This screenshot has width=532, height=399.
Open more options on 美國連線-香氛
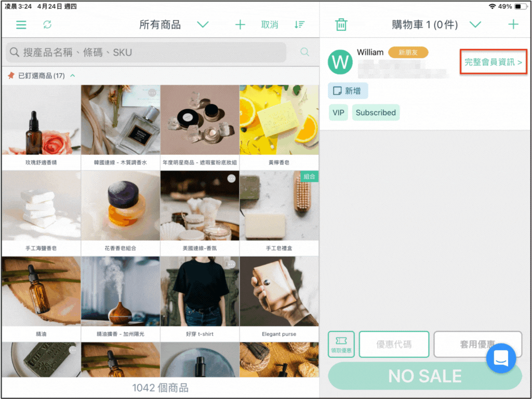click(231, 179)
